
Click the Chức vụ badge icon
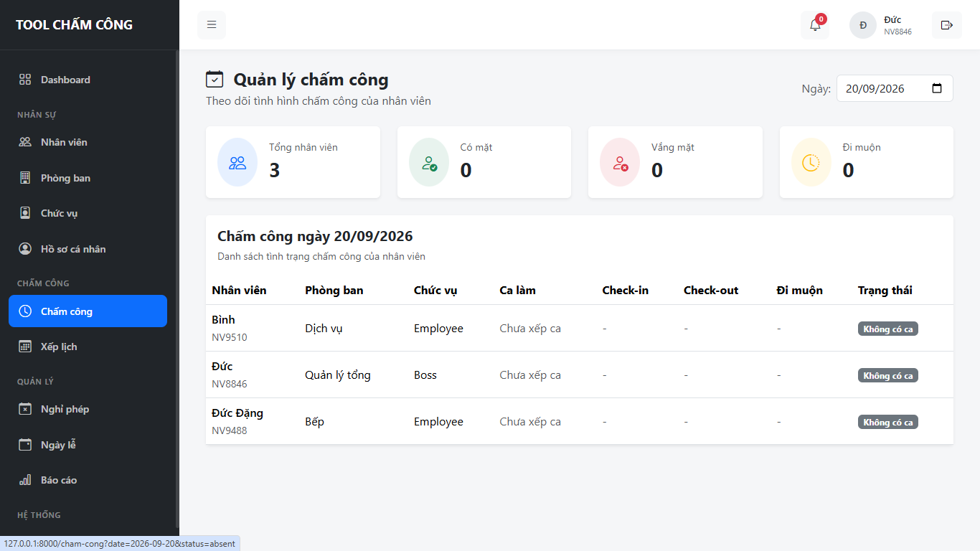tap(25, 213)
